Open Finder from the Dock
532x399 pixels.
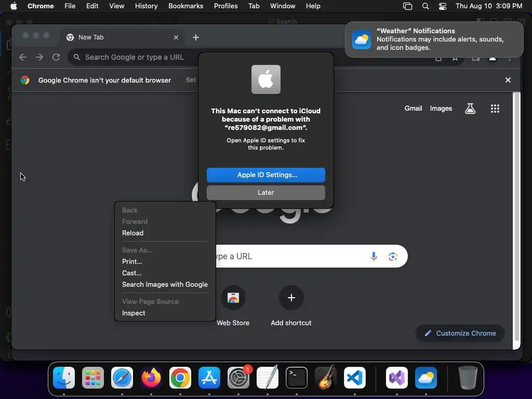(x=64, y=378)
